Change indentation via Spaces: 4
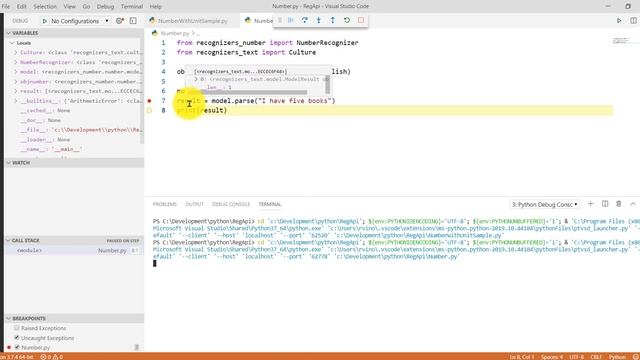This screenshot has height=360, width=640. pyautogui.click(x=552, y=357)
